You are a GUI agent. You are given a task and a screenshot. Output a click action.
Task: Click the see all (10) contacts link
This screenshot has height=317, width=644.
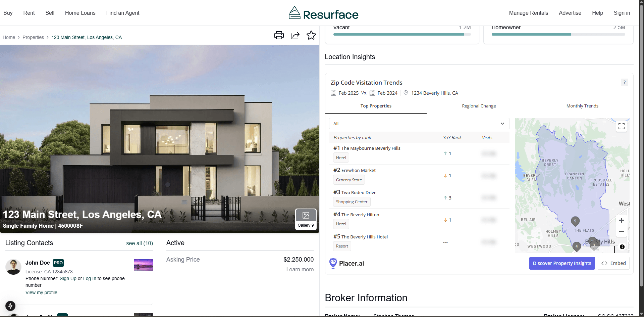140,243
